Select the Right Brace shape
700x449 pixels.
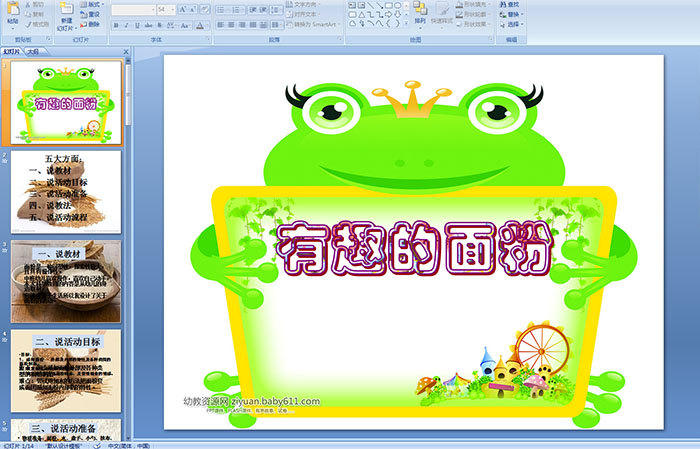point(397,24)
